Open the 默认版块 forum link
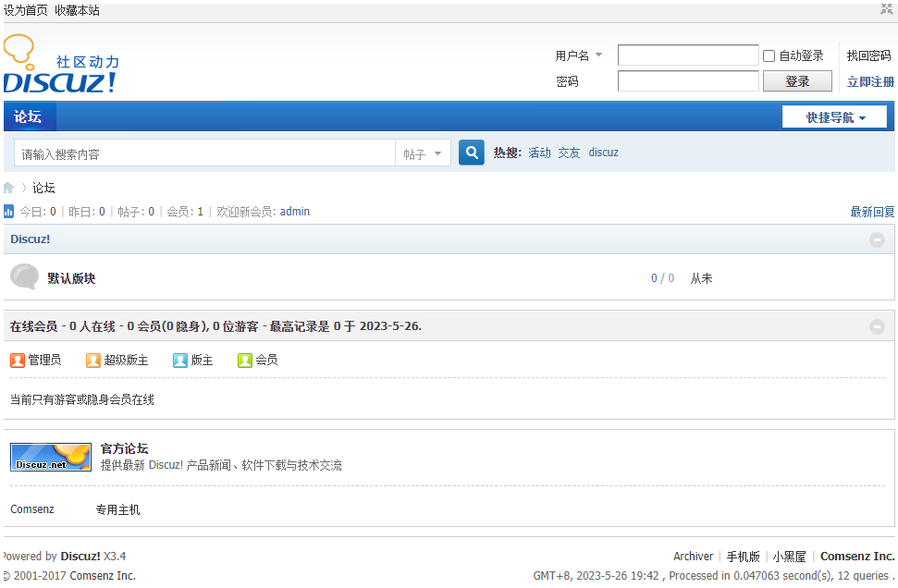Viewport: 898px width, 588px height. [x=71, y=278]
